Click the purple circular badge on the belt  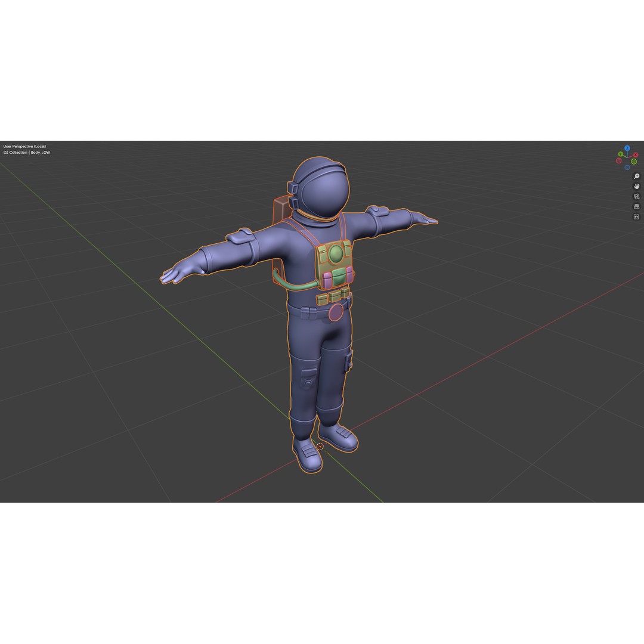click(x=336, y=311)
